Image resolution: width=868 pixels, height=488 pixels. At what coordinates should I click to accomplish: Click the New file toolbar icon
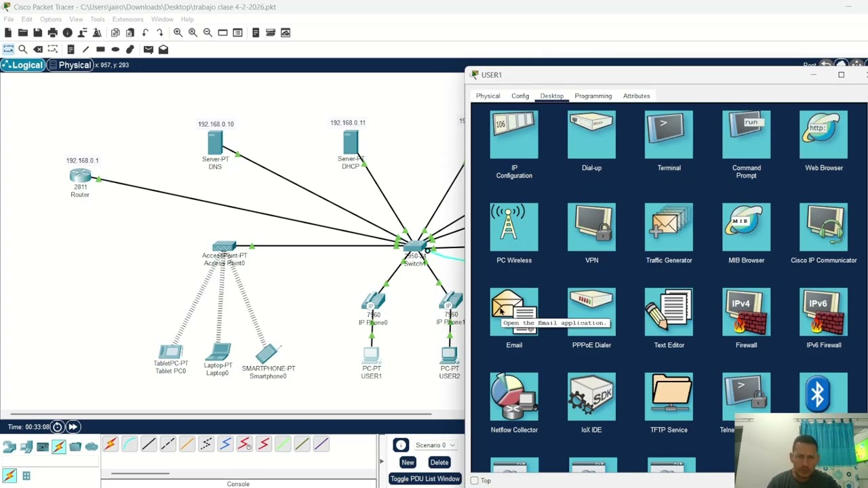coord(8,33)
